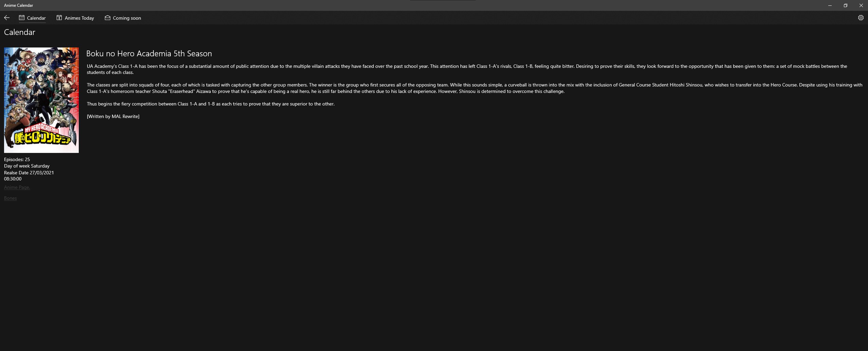Switch to the Calendar tab label

[36, 18]
